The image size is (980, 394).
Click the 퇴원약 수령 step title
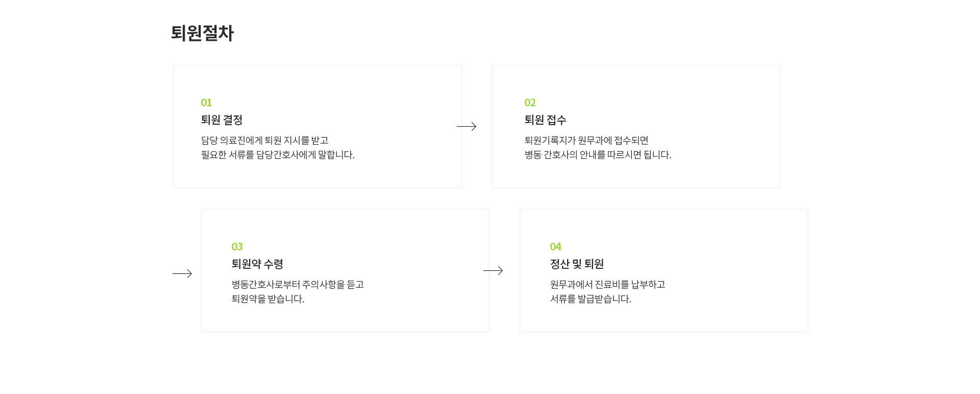coord(258,264)
